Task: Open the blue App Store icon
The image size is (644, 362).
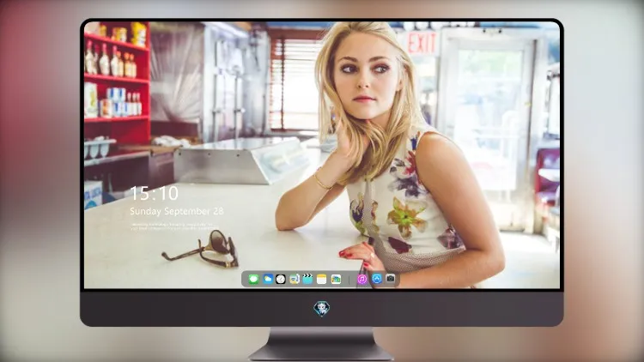Action: [x=377, y=279]
